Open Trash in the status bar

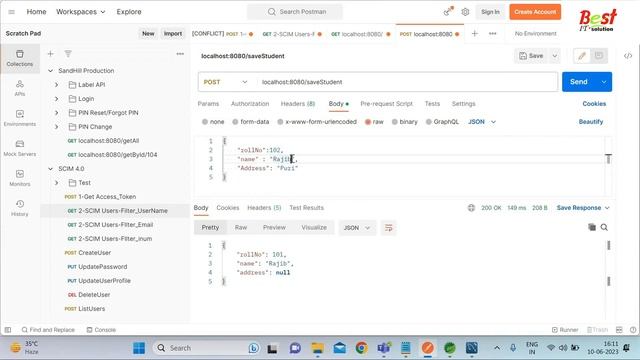[x=597, y=330]
